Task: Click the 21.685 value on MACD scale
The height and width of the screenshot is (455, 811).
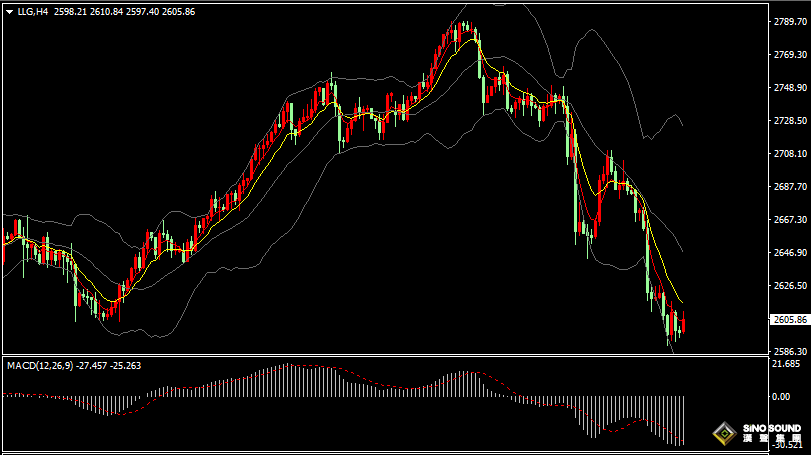Action: click(x=789, y=364)
